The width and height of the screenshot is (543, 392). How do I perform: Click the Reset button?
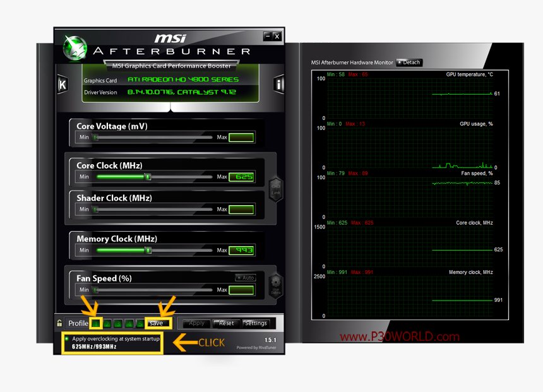click(x=226, y=323)
